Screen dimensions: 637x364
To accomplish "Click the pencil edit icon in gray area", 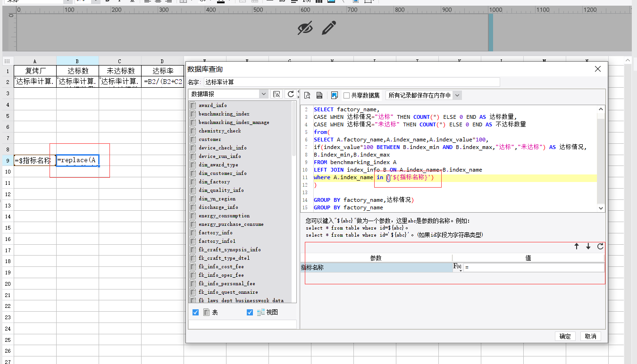I will tap(329, 28).
